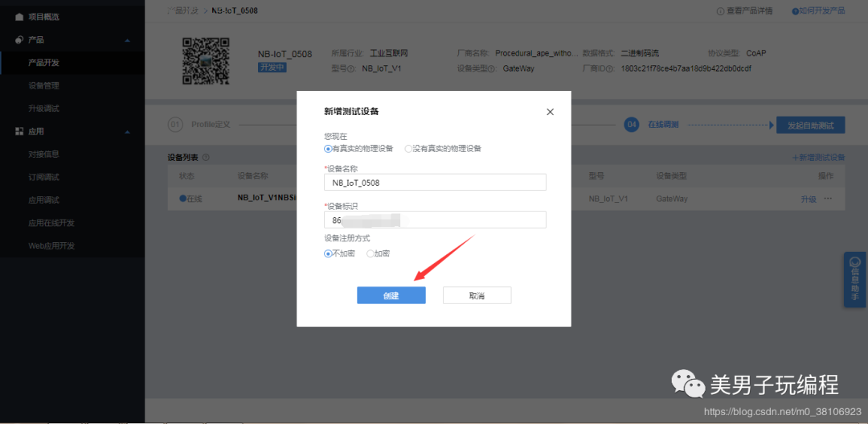Viewport: 868px width, 424px height.
Task: Click the 设备标识 input field
Action: coord(435,220)
